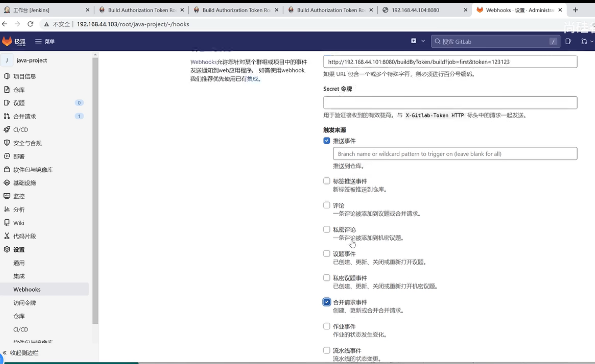Reload the page with browser refresh icon
The height and width of the screenshot is (364, 595).
click(30, 24)
